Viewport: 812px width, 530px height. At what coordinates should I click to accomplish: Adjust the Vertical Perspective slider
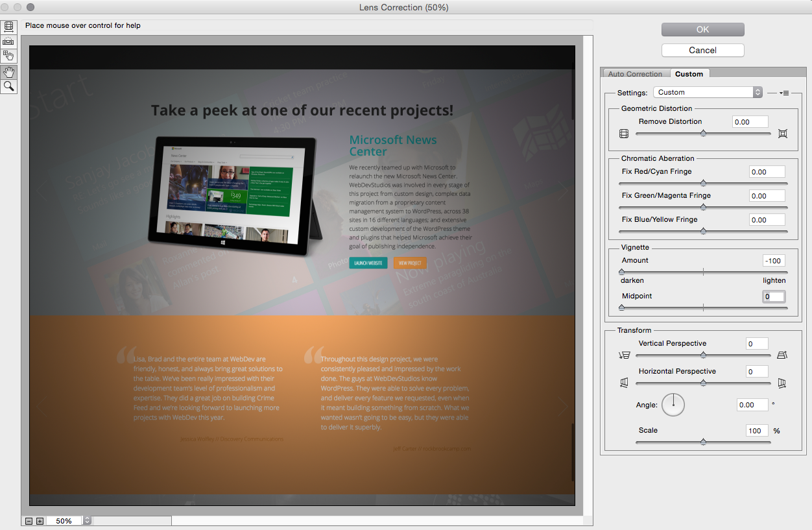(703, 355)
